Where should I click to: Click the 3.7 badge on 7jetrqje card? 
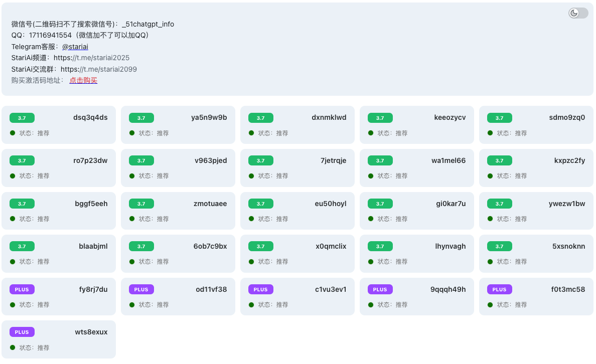(x=261, y=160)
